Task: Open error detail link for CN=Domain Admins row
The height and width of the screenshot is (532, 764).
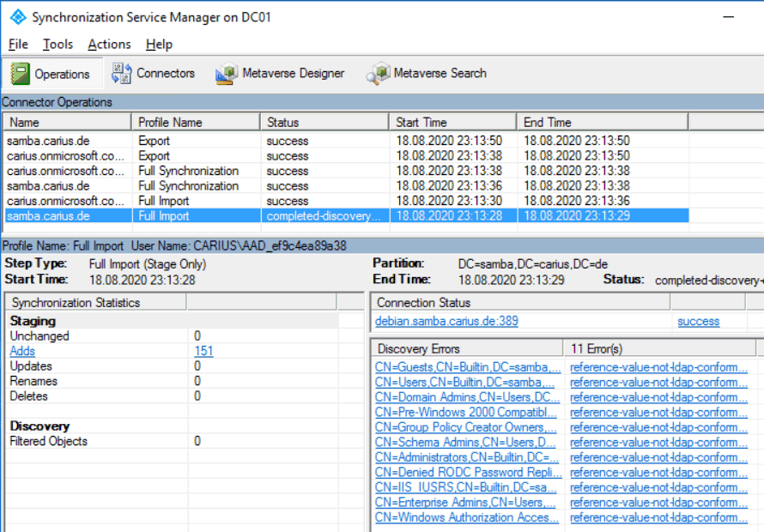Action: click(658, 397)
